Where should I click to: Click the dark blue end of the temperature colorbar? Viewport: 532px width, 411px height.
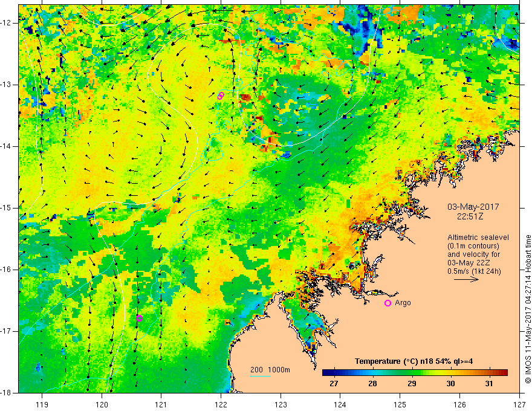pos(326,373)
